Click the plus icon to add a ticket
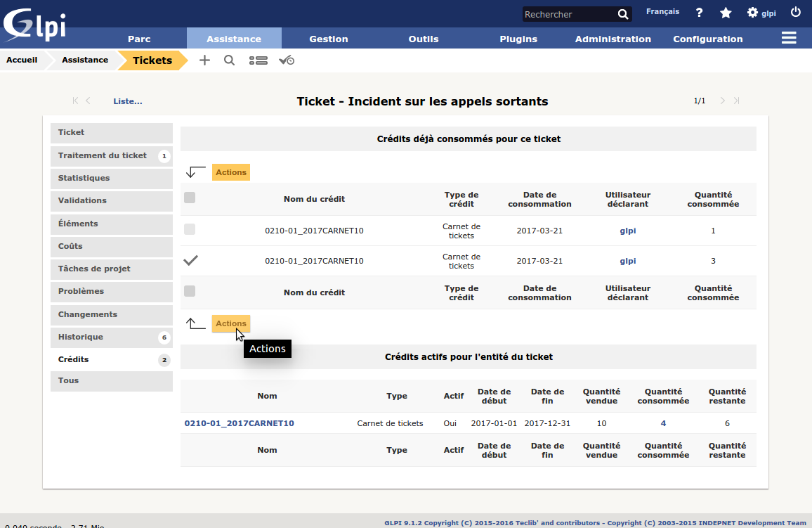 [x=204, y=60]
